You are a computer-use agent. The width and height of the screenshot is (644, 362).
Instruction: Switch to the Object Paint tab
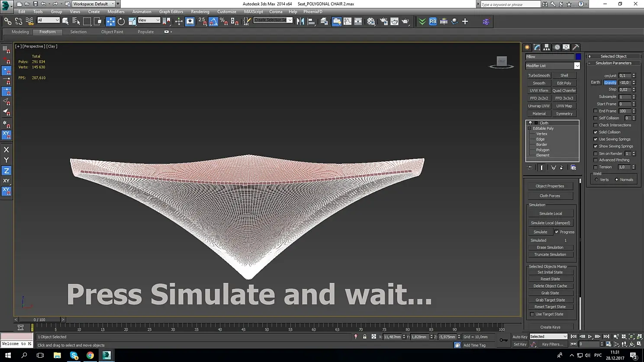pyautogui.click(x=112, y=32)
